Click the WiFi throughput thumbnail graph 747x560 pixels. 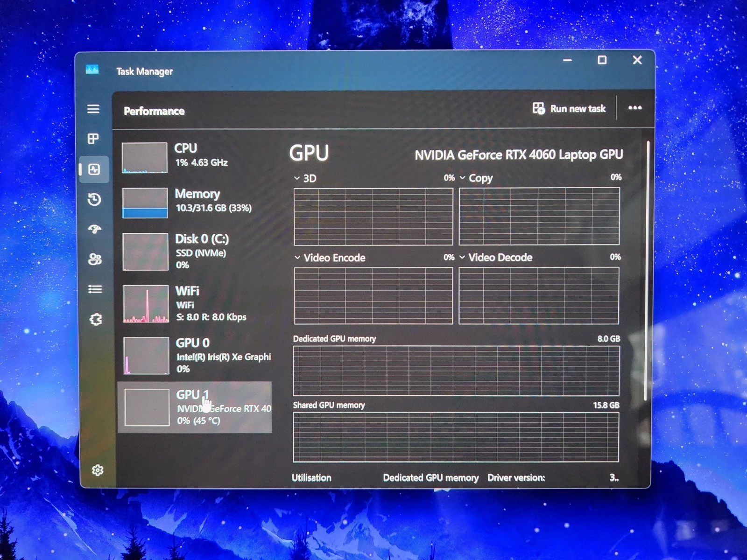pos(146,304)
